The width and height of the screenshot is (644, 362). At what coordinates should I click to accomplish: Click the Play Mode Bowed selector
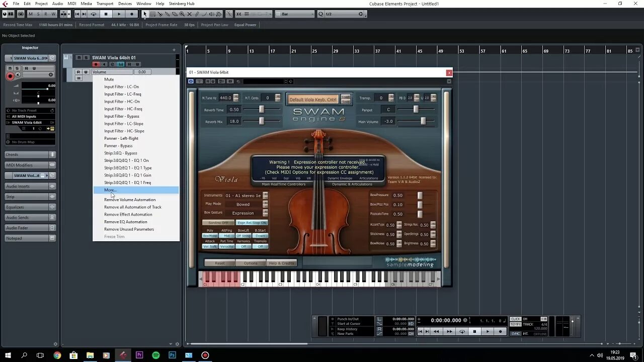tap(243, 204)
